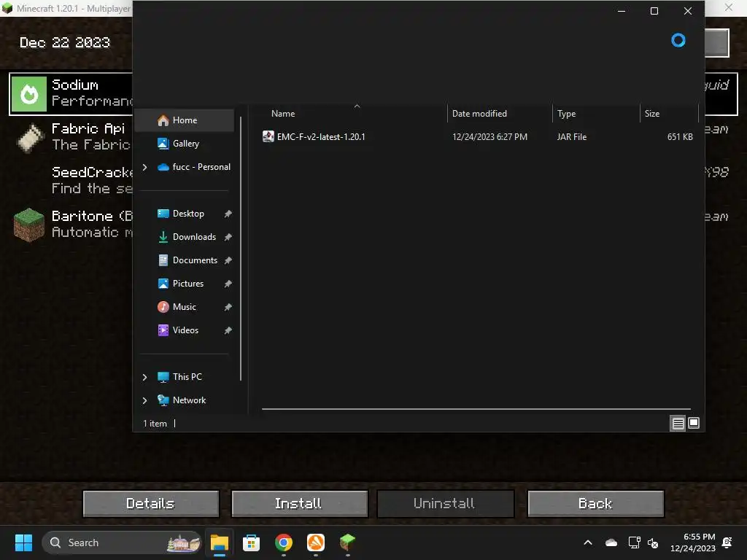The image size is (747, 560).
Task: Open Microsoft Store from the taskbar
Action: pos(251,542)
